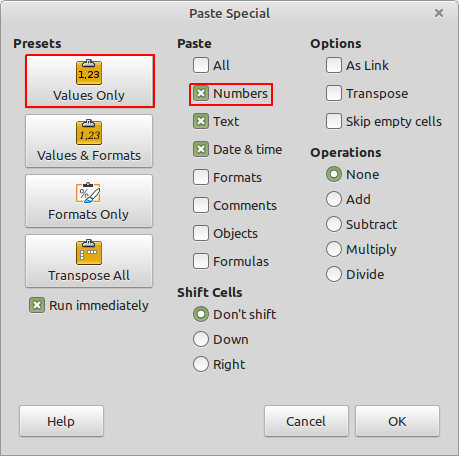
Task: Select the Multiply operation
Action: tap(334, 249)
